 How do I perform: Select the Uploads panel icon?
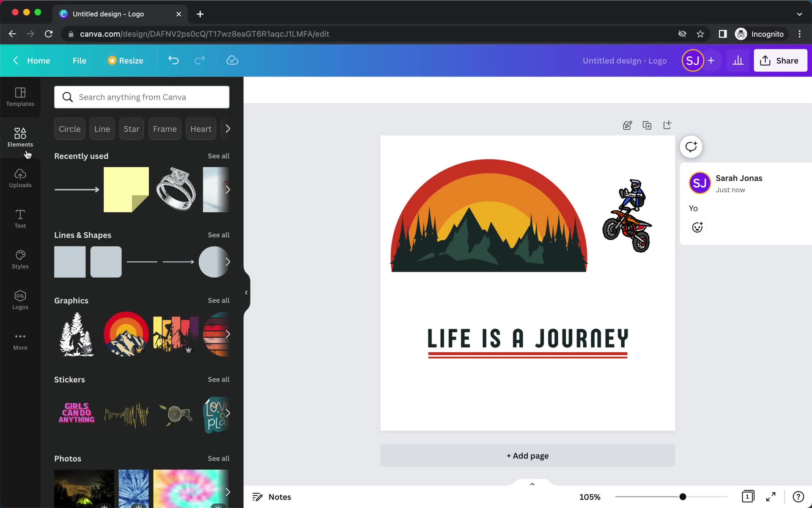[x=20, y=177]
